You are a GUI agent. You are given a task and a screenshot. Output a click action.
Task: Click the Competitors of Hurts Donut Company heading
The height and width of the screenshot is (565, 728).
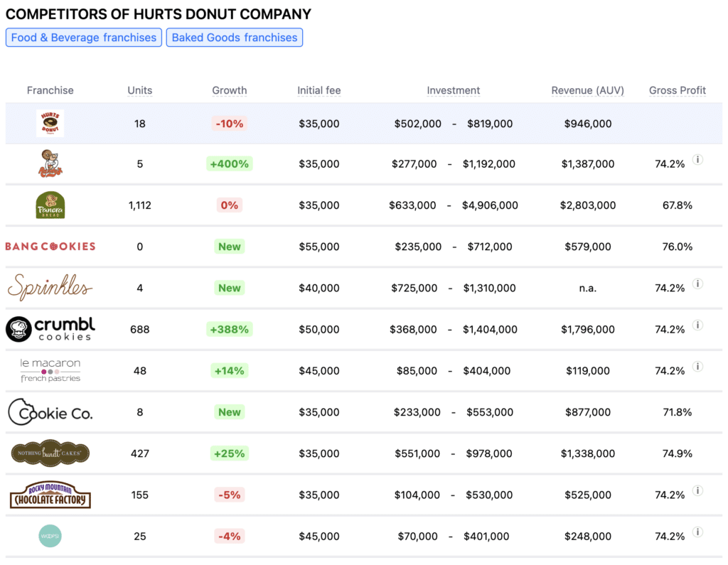(x=159, y=14)
